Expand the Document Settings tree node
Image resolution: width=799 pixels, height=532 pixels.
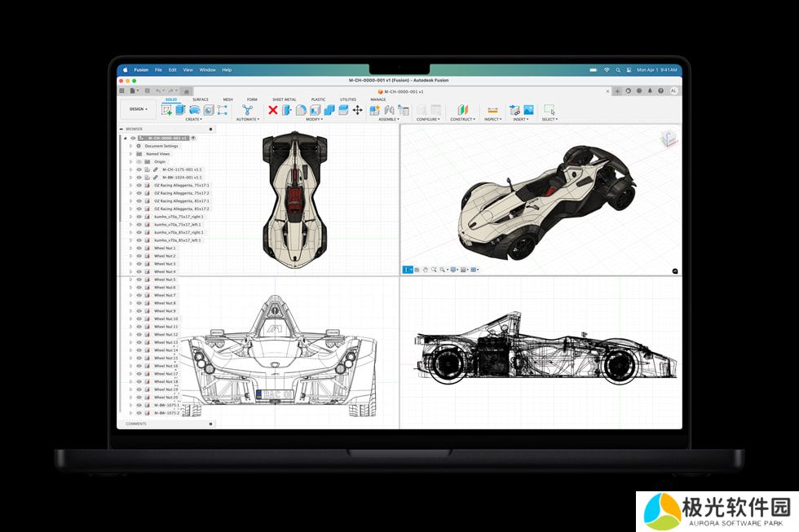[130, 146]
